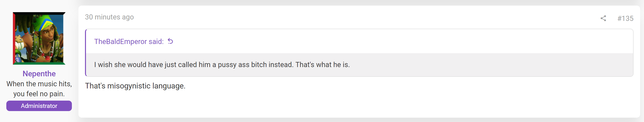Click the "TheBaldEmperor said:" quote header
The image size is (644, 122).
click(129, 41)
